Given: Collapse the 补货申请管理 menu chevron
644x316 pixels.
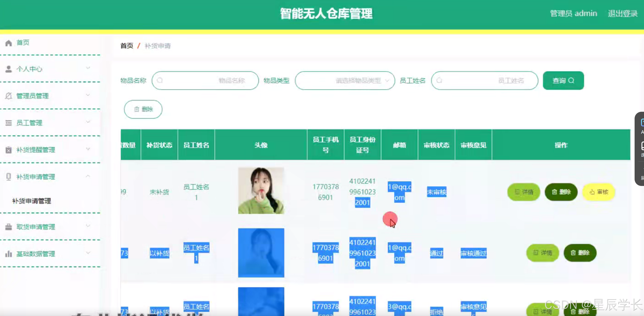Looking at the screenshot, I should (88, 176).
